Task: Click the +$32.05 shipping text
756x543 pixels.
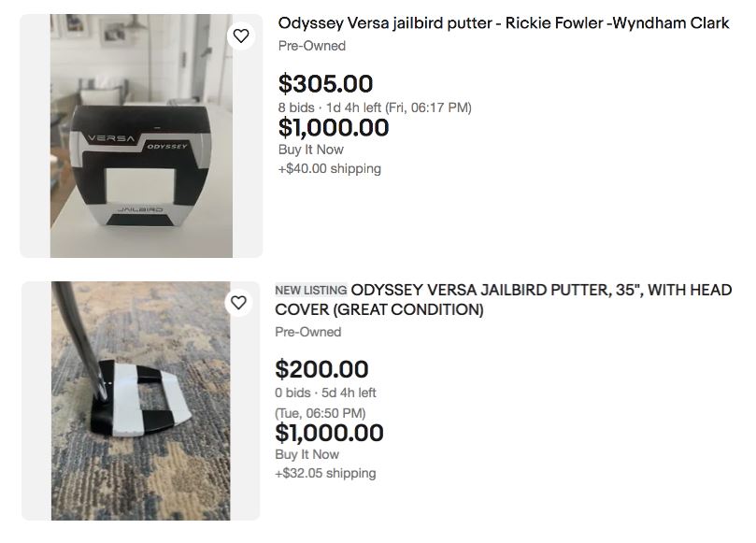Action: point(326,473)
